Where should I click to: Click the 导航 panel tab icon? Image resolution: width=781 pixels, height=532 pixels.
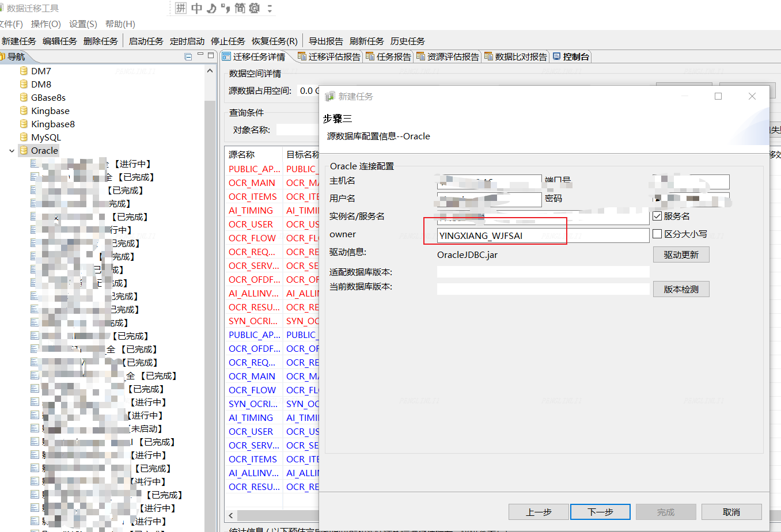(x=2, y=56)
